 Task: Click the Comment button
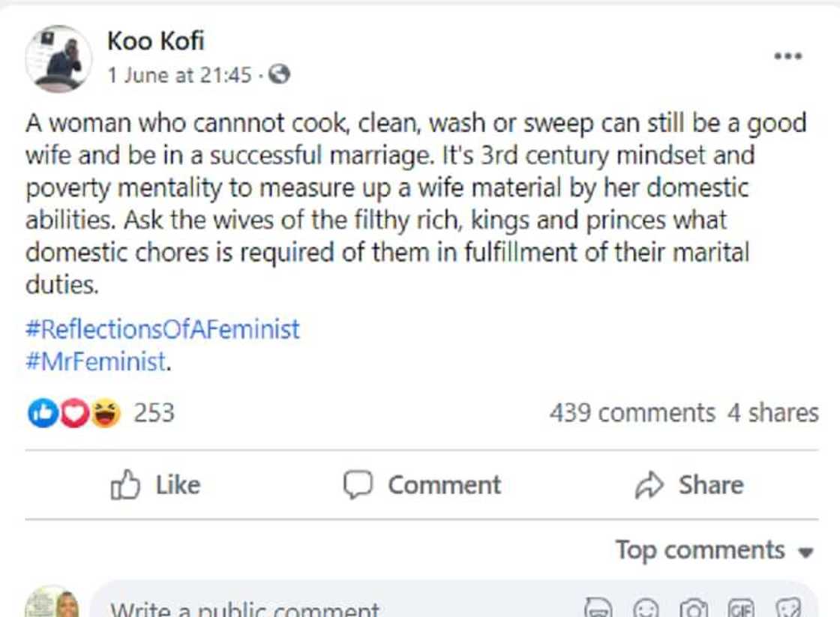425,484
